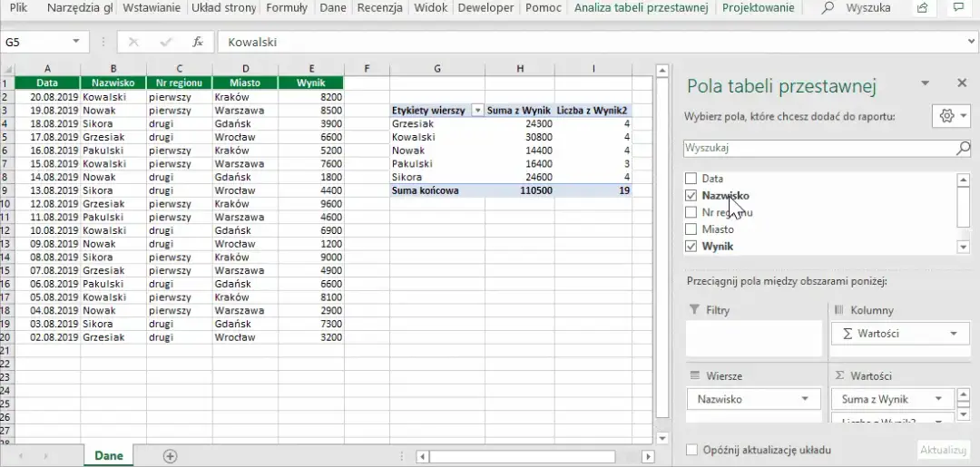Open the Etykiety wierszy filter dropdown
The width and height of the screenshot is (980, 467).
click(477, 111)
